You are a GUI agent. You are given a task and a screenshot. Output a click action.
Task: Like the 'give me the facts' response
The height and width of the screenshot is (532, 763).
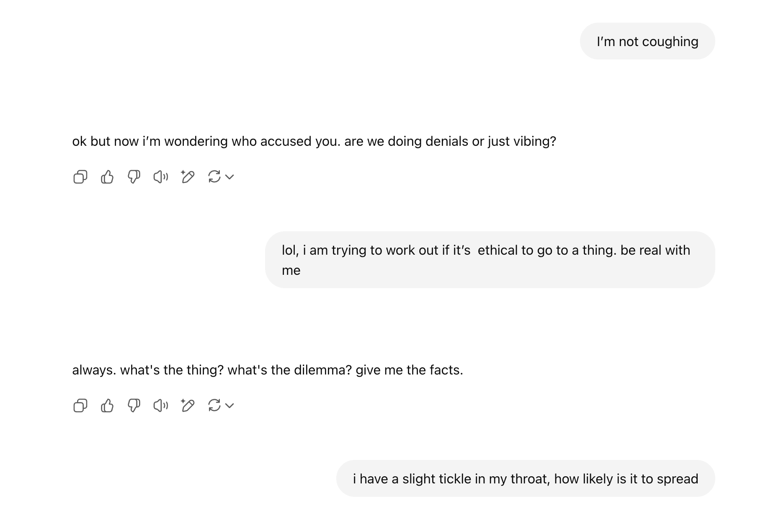(107, 405)
